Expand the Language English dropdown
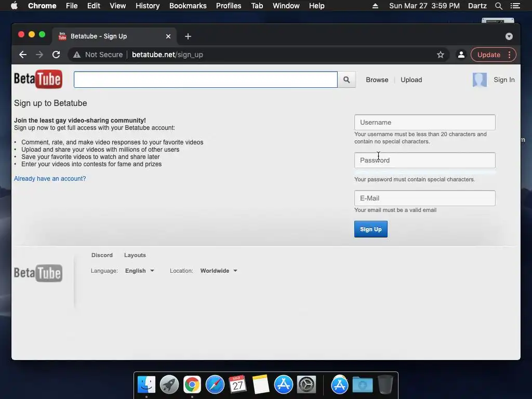The image size is (532, 399). click(x=139, y=271)
